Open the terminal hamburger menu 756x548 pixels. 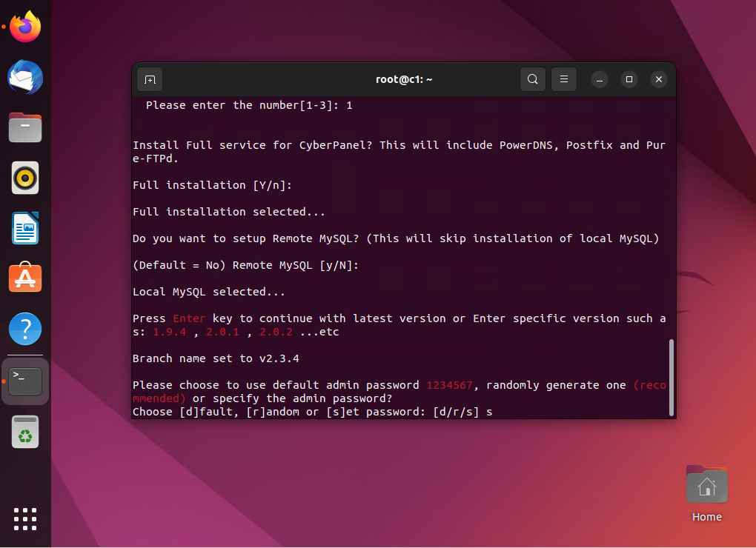pyautogui.click(x=563, y=79)
